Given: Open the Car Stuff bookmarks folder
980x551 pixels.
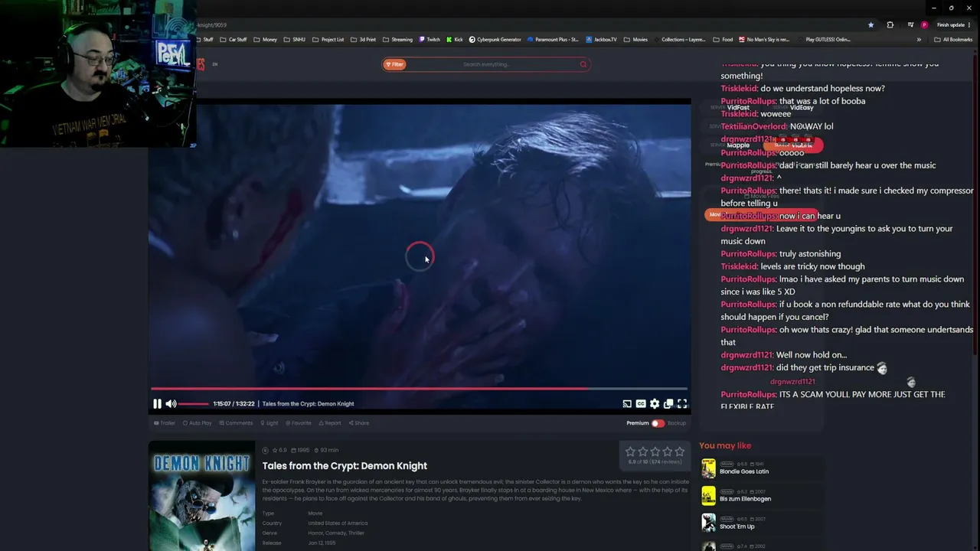Looking at the screenshot, I should click(x=234, y=40).
